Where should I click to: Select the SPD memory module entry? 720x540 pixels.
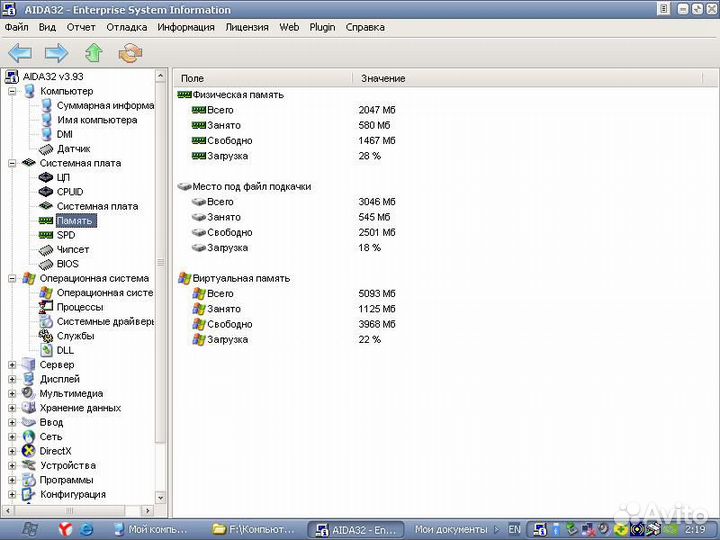[x=65, y=235]
